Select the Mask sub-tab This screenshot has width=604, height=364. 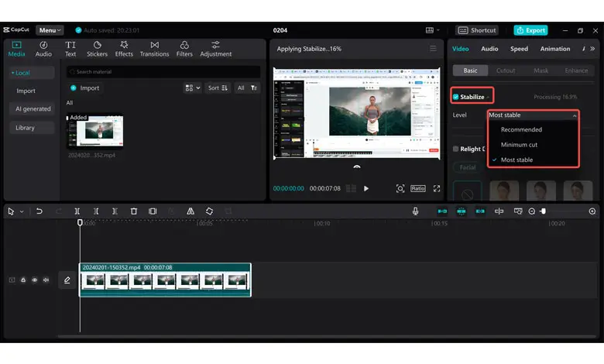pos(541,70)
